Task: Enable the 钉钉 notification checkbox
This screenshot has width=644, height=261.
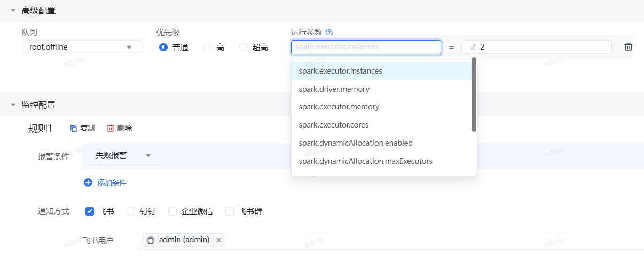Action: [131, 211]
